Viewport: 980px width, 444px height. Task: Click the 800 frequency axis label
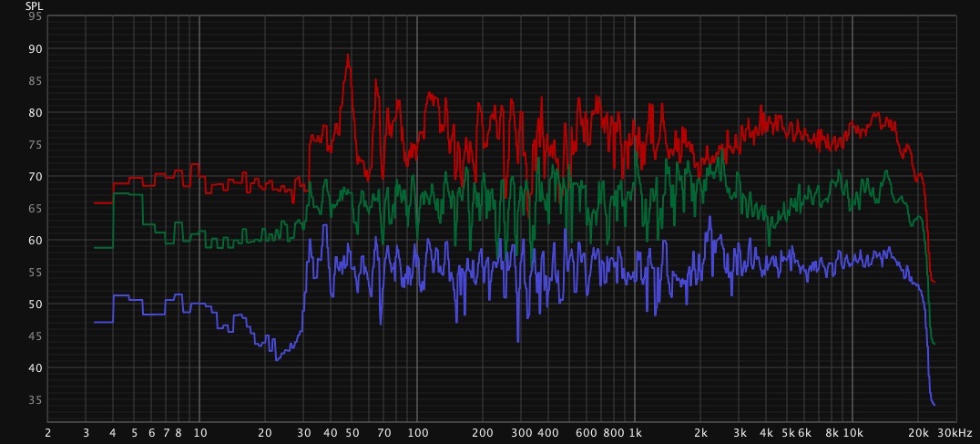615,433
